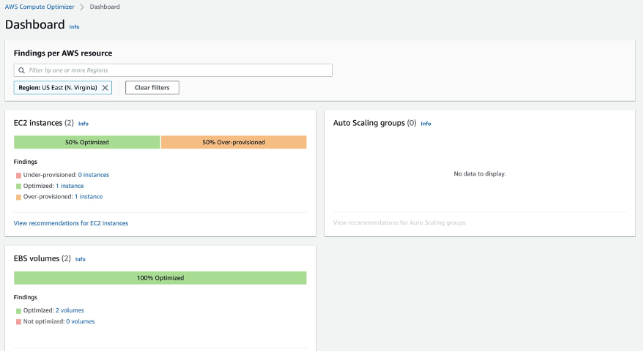Click the Auto Scaling groups (0) heading
Image resolution: width=644 pixels, height=352 pixels.
[x=374, y=123]
